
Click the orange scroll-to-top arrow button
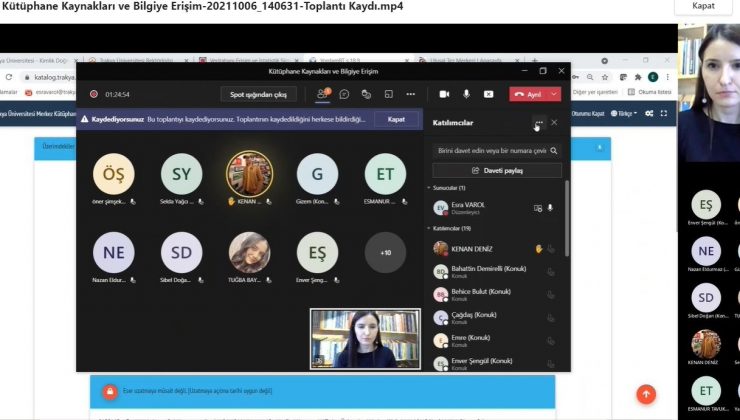pyautogui.click(x=646, y=394)
